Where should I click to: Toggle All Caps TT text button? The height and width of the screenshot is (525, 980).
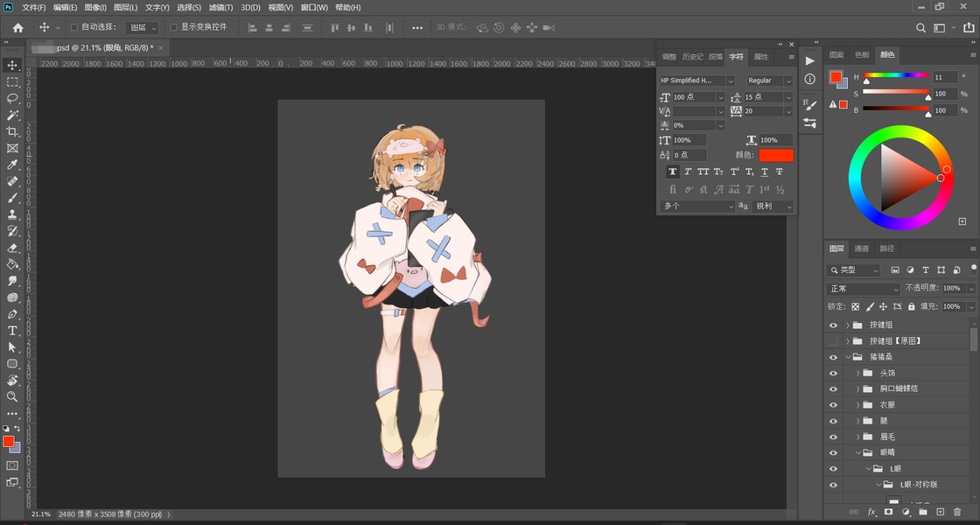coord(703,171)
